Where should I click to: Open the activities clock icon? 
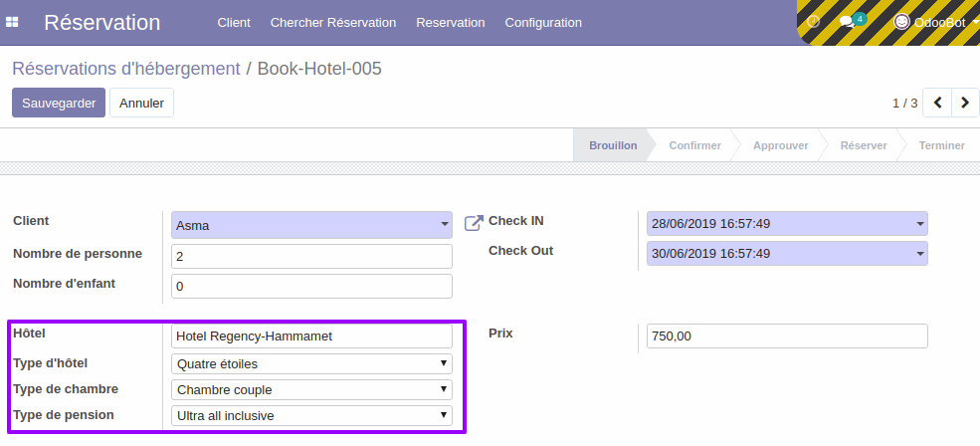pyautogui.click(x=813, y=22)
